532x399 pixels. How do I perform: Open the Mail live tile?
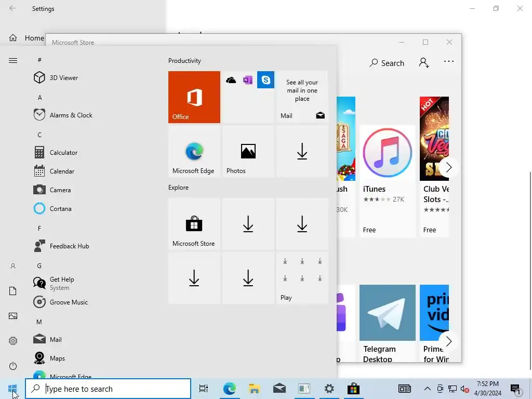(302, 97)
